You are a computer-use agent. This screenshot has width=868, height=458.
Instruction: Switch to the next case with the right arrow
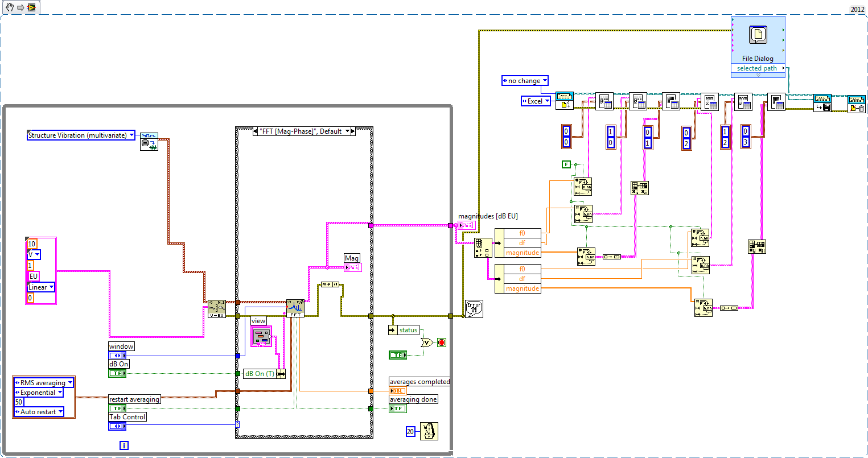[x=353, y=131]
